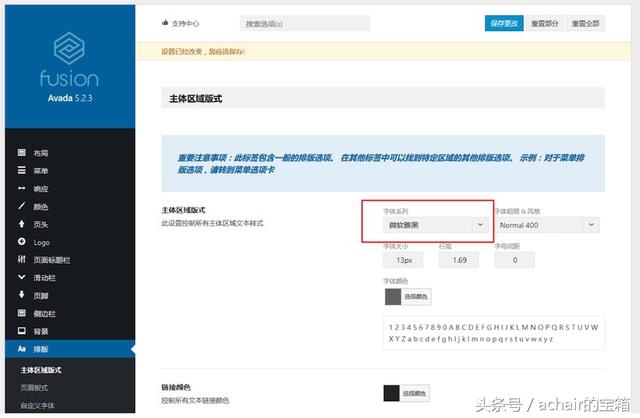Click font color 选择颜色 button
Screen dimensions: 640x418
(x=416, y=297)
